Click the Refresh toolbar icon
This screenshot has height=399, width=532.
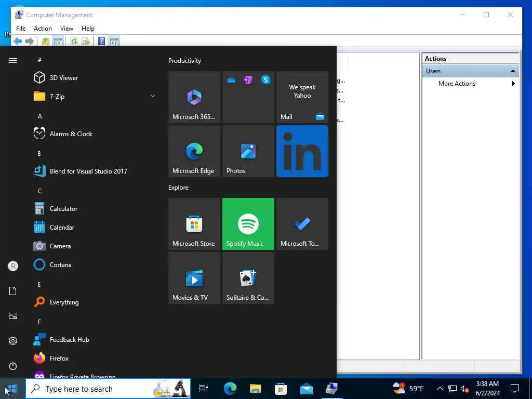[74, 42]
